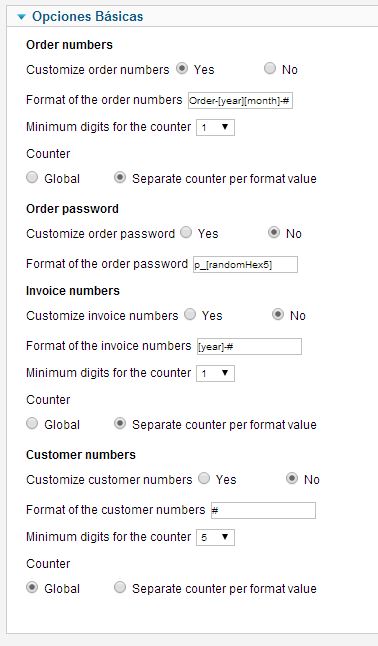The height and width of the screenshot is (646, 378).
Task: Open order numbers minimum digits dropdown
Action: tap(215, 127)
